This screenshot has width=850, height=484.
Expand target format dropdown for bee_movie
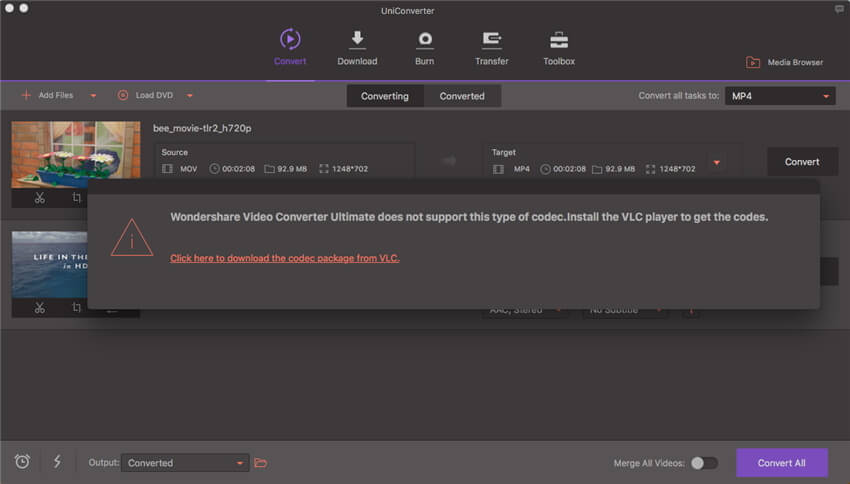pyautogui.click(x=717, y=163)
